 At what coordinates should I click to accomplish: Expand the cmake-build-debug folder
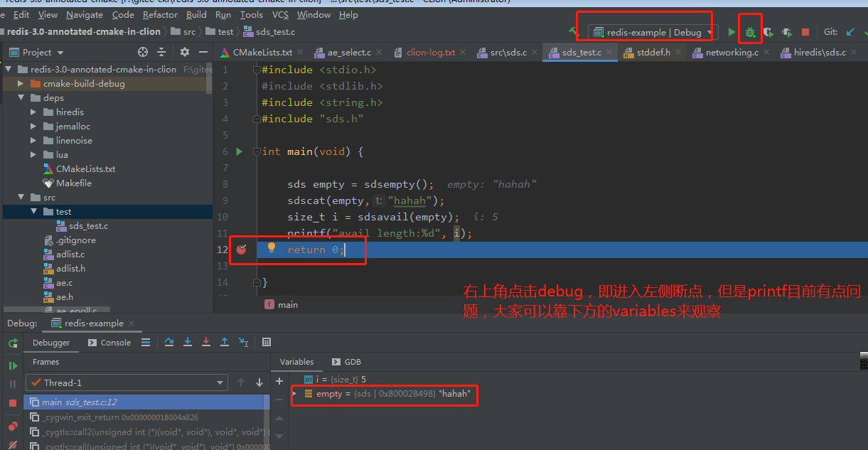(21, 84)
